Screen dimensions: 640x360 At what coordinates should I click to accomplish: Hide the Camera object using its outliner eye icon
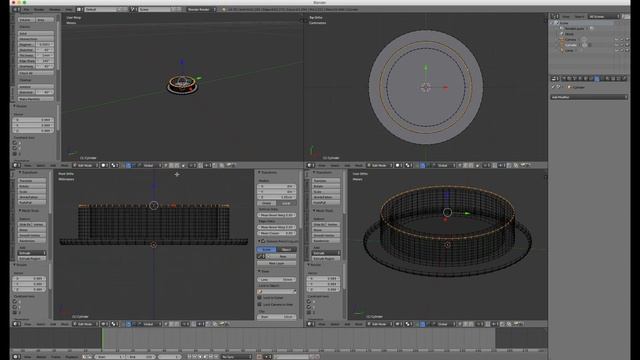[x=616, y=39]
